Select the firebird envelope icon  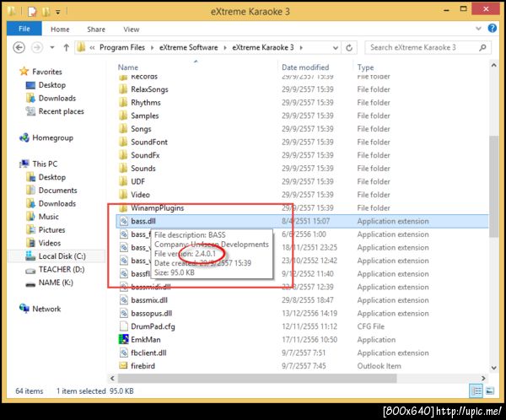point(123,365)
